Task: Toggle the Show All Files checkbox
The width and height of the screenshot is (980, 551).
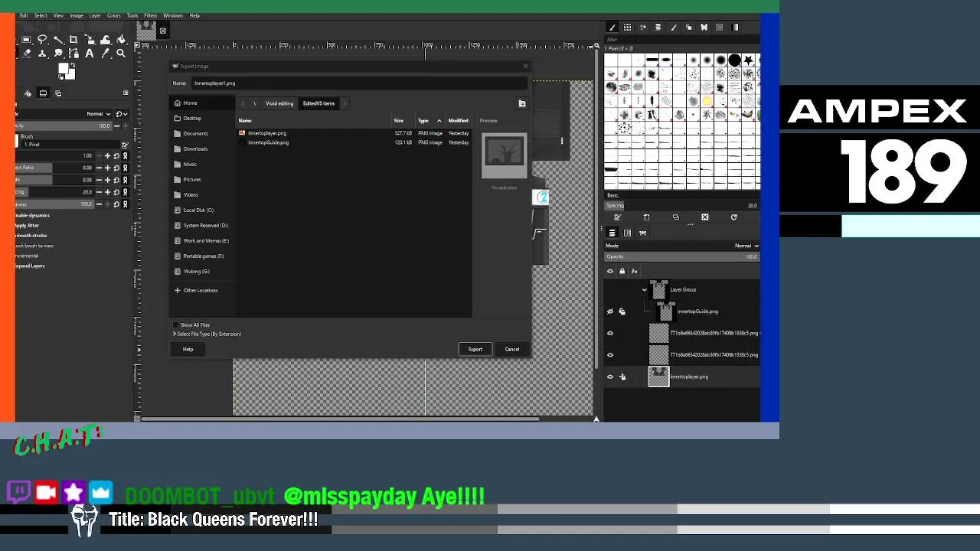Action: pos(176,325)
